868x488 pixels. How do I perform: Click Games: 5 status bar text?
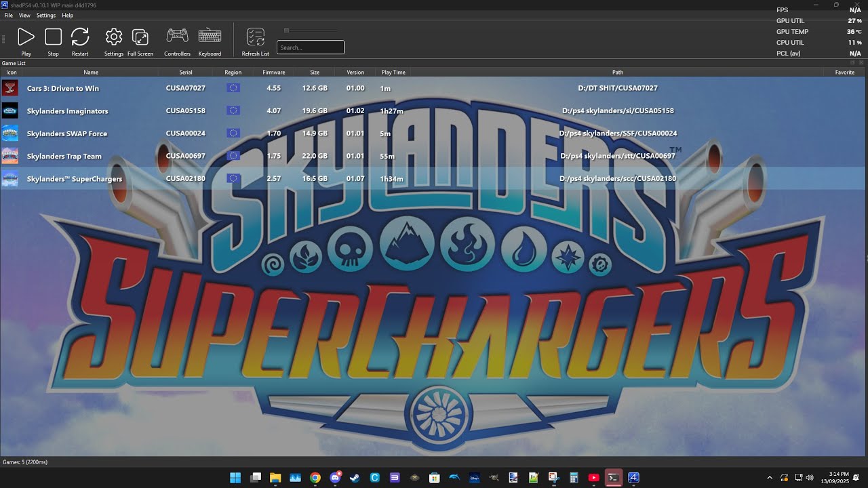point(25,462)
